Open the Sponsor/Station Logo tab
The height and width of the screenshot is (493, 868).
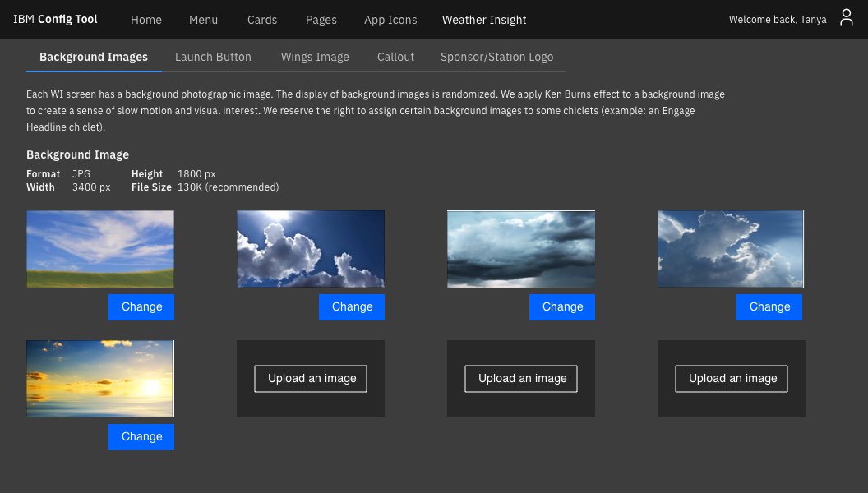coord(496,57)
